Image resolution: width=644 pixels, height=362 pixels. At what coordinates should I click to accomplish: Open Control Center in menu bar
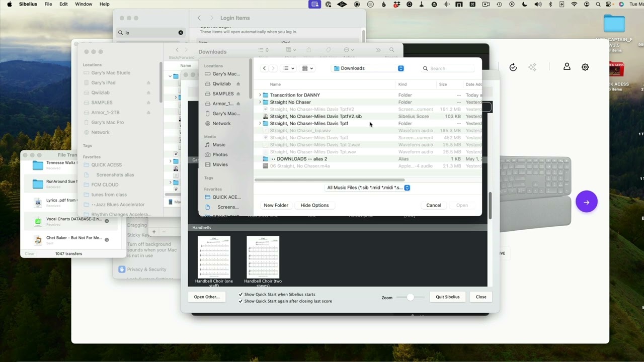click(x=609, y=4)
